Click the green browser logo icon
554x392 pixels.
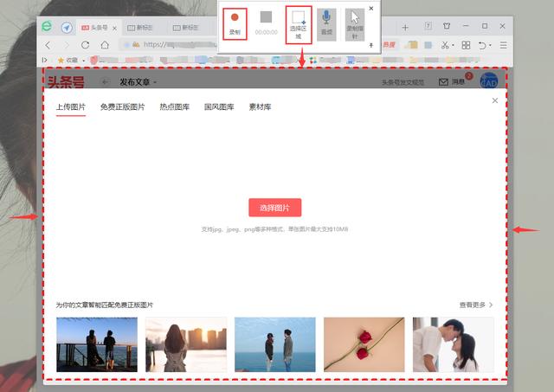(x=47, y=26)
